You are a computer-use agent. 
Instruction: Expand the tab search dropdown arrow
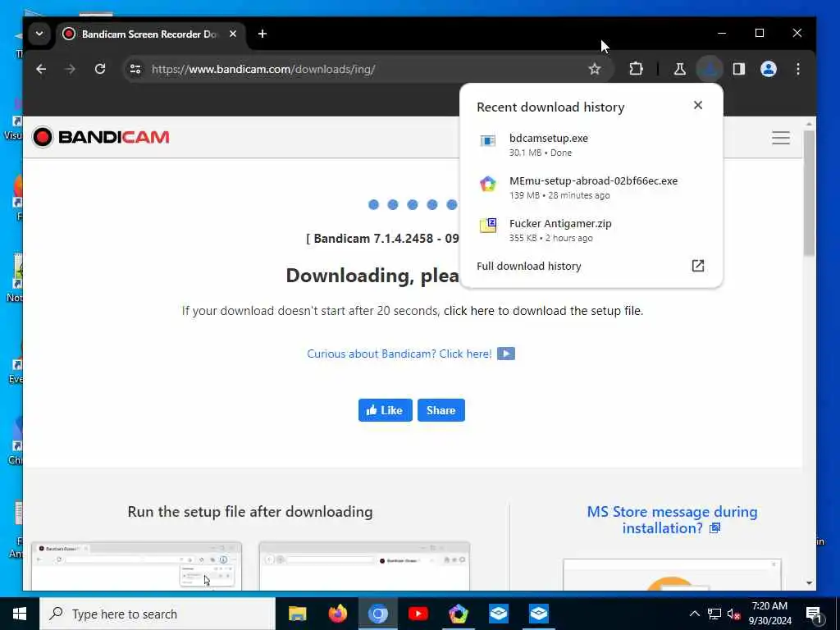[x=39, y=34]
